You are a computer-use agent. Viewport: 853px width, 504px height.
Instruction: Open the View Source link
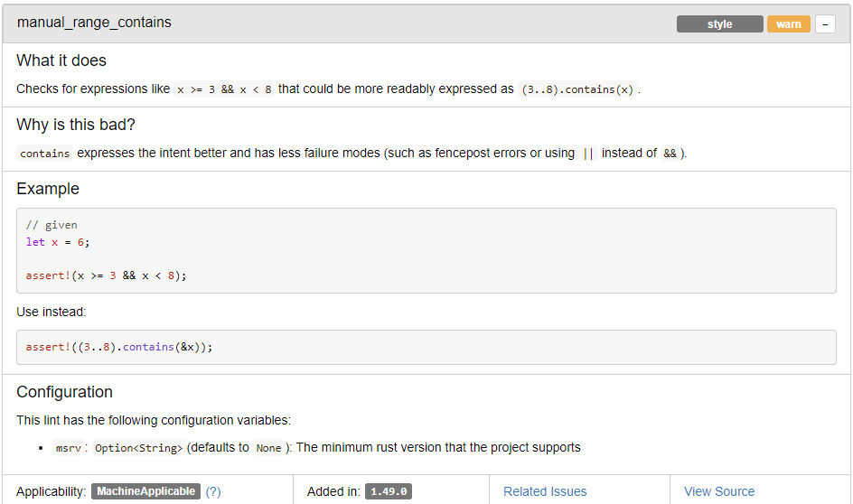tap(719, 491)
